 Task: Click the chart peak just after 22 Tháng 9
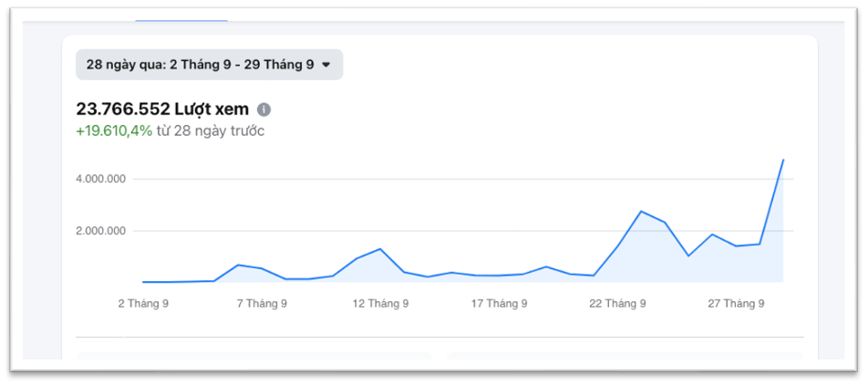641,211
